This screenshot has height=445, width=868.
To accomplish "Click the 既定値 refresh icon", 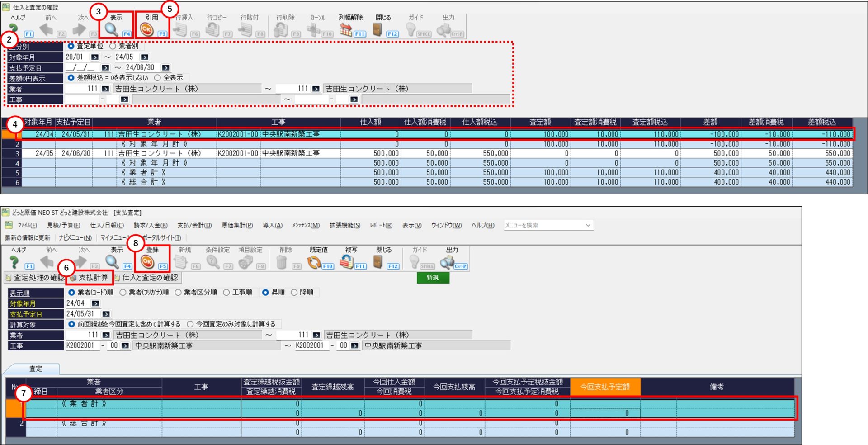I will tap(314, 262).
